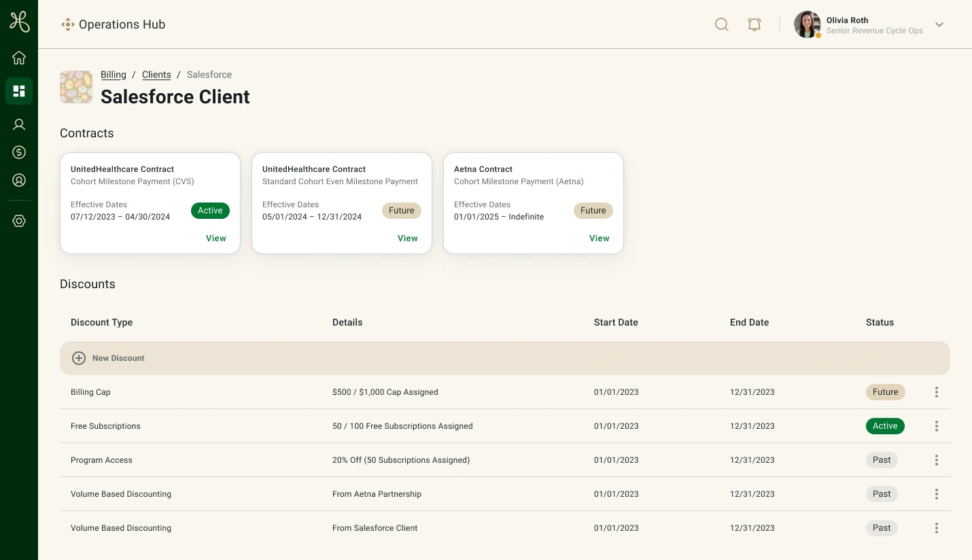Screen dimensions: 972x560
Task: Click the Start Date column header
Action: click(x=616, y=323)
